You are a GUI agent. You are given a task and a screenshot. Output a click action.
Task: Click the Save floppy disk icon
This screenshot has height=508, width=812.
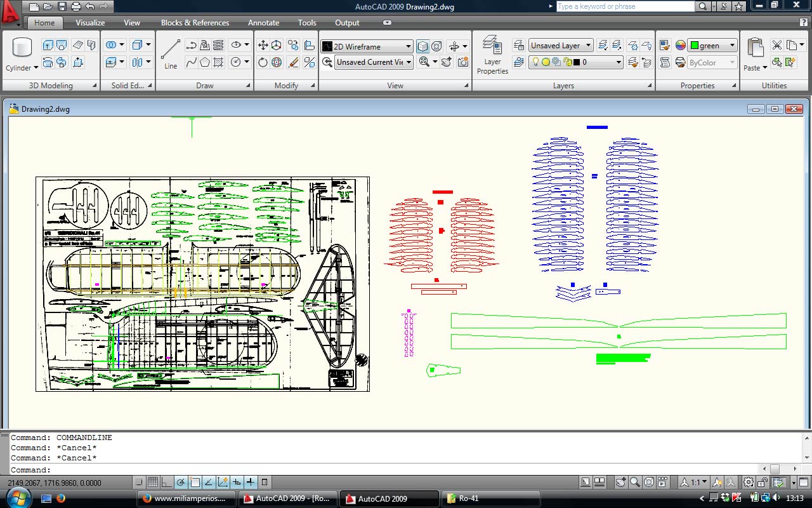62,6
